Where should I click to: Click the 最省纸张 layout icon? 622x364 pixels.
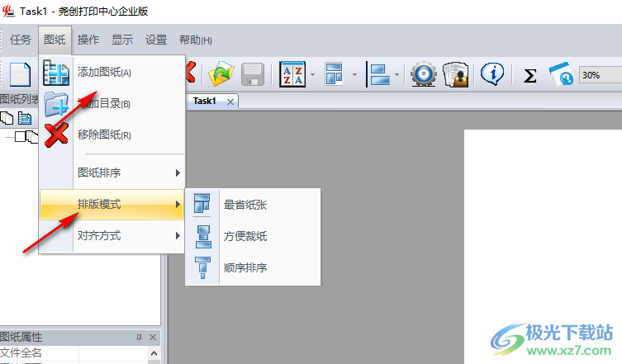tap(202, 203)
